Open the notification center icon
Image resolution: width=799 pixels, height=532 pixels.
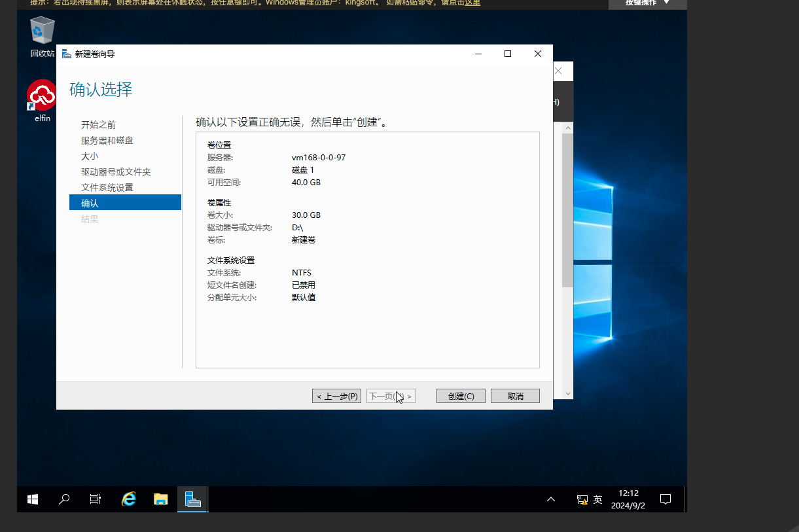pyautogui.click(x=666, y=499)
